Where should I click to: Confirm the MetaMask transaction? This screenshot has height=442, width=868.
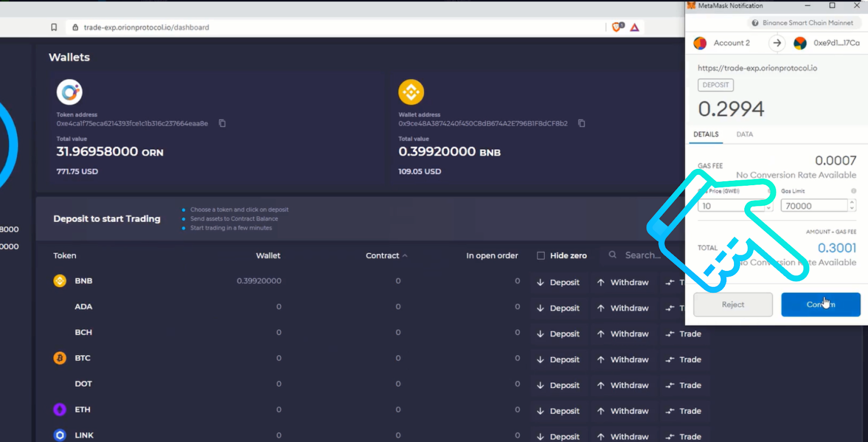[x=821, y=305]
